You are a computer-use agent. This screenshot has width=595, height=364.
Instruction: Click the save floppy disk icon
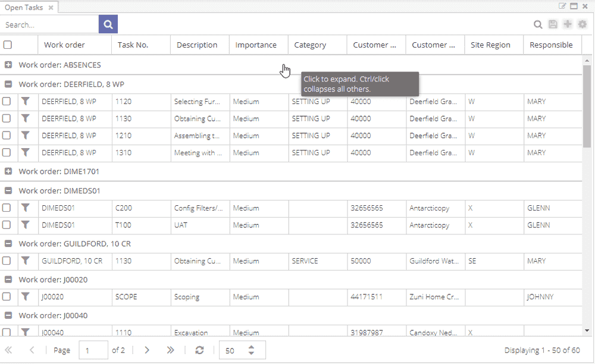[x=553, y=24]
